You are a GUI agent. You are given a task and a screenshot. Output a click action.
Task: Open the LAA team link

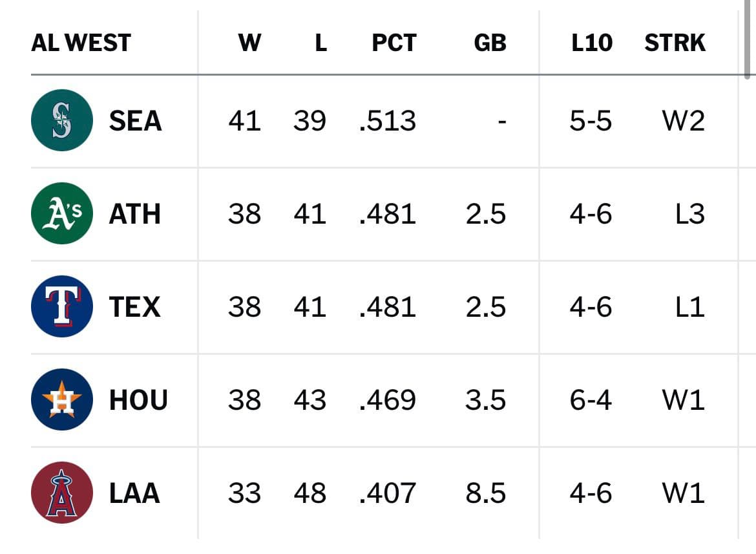[134, 493]
